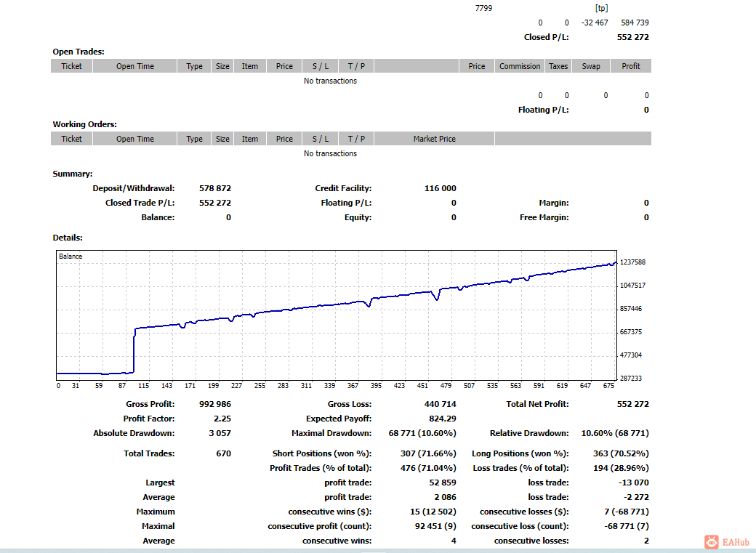Select Absolute Drawdown value 3 057
The image size is (756, 553).
click(x=220, y=433)
